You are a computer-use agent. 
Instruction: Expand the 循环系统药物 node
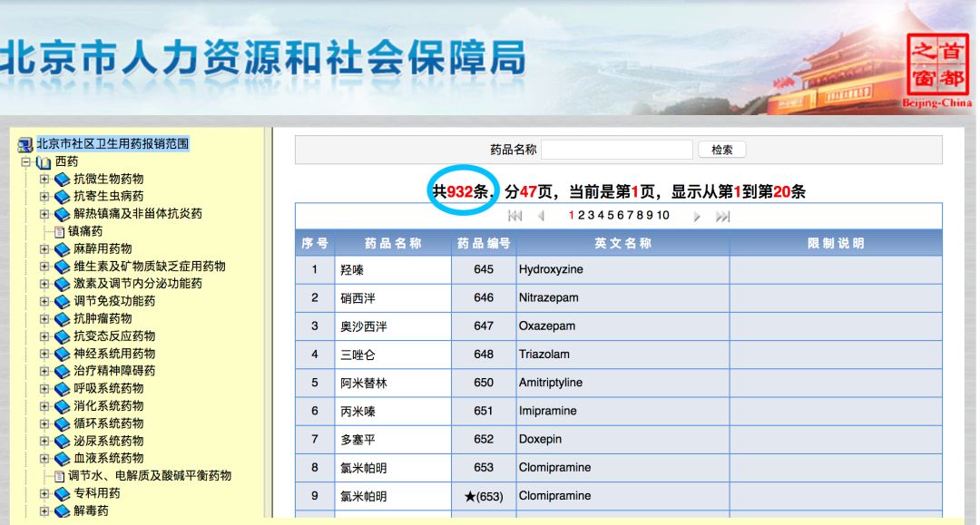[x=44, y=424]
